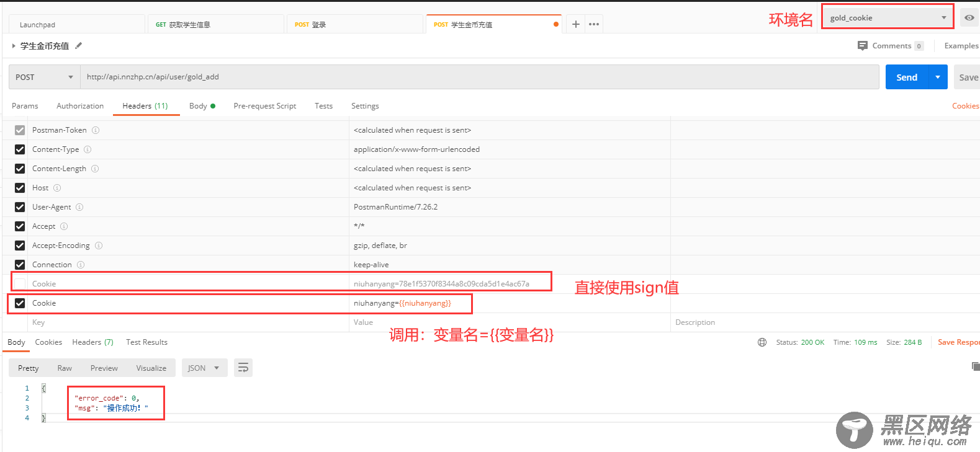Uncheck the Connection header checkbox
The width and height of the screenshot is (980, 452).
(x=20, y=265)
